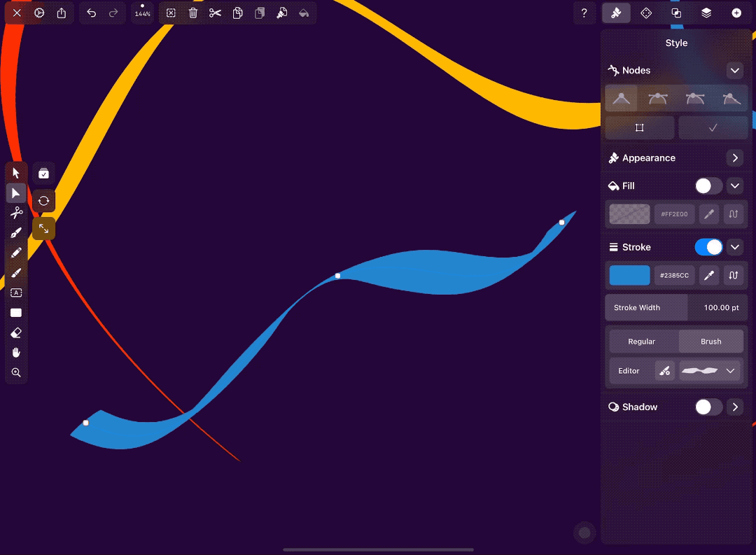This screenshot has height=555, width=756.
Task: Open the brush style dropdown next to Editor
Action: click(730, 370)
